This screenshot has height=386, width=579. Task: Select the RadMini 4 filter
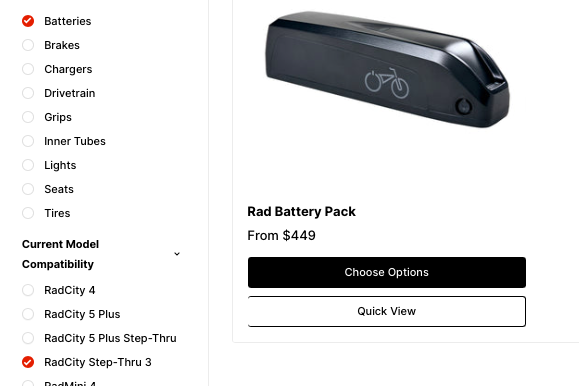pos(28,383)
